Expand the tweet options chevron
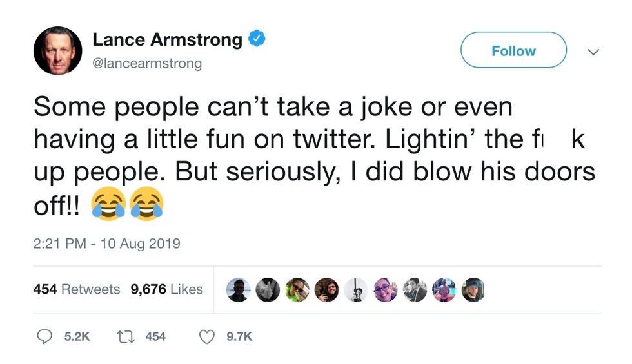 593,51
